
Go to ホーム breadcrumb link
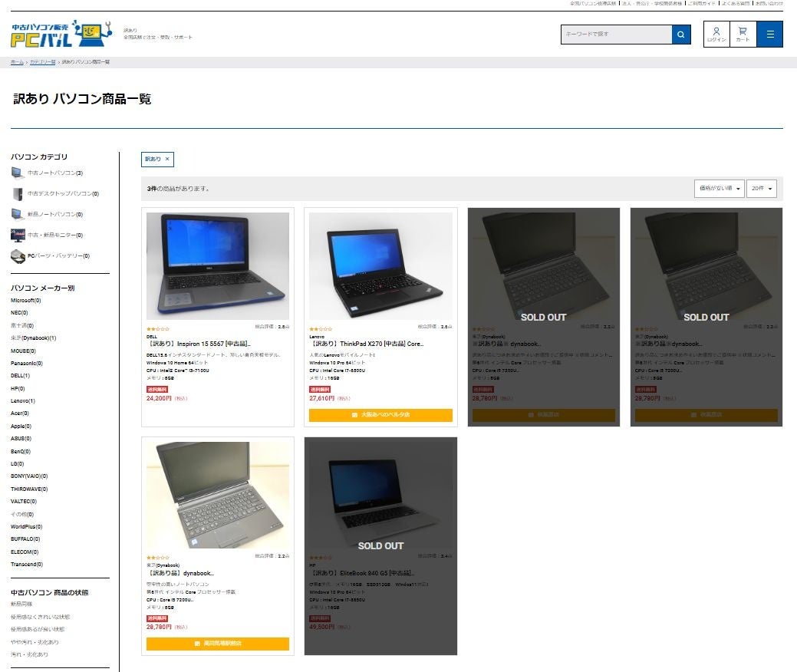[18, 62]
